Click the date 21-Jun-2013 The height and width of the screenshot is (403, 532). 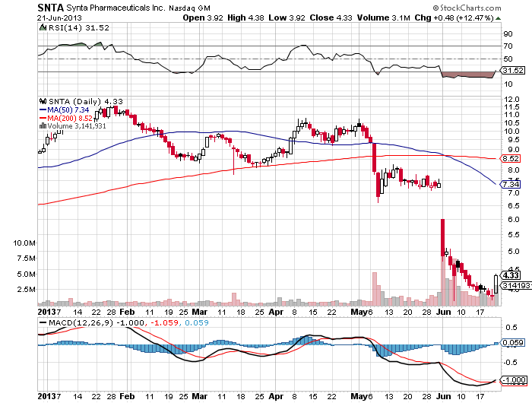click(59, 18)
